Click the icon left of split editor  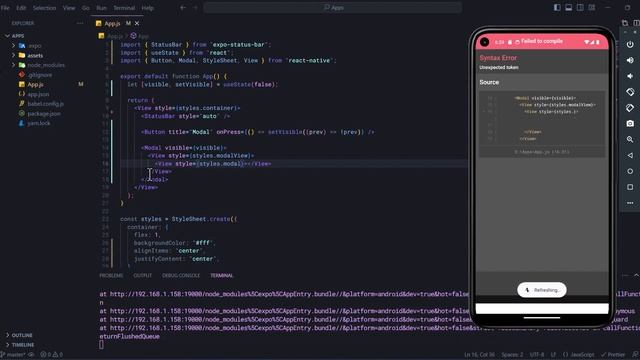[x=625, y=23]
